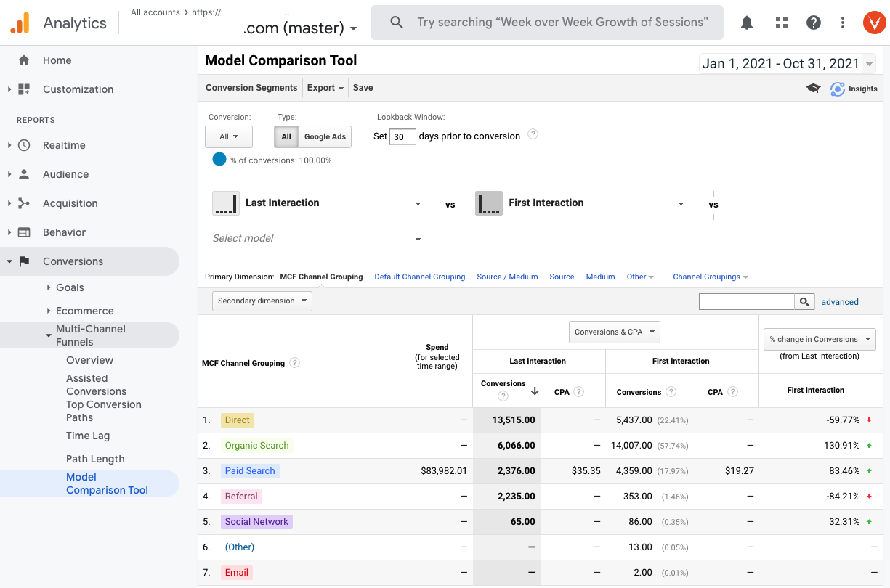
Task: Click the Google Analytics logo
Action: (x=20, y=22)
